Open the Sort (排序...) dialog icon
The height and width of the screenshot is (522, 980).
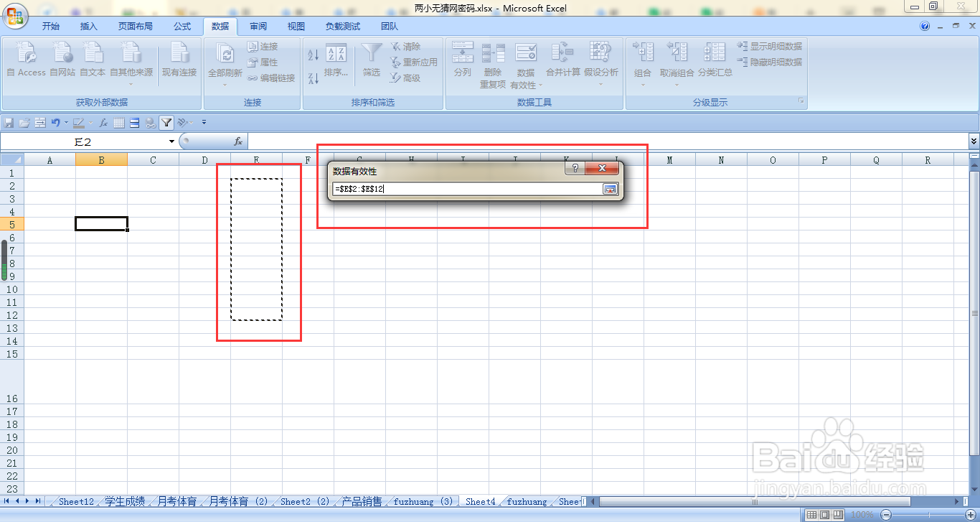(336, 60)
